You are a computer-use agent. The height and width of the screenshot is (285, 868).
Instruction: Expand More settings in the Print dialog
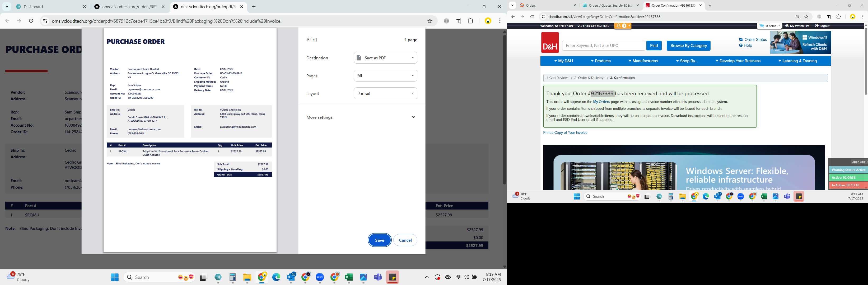pos(361,117)
